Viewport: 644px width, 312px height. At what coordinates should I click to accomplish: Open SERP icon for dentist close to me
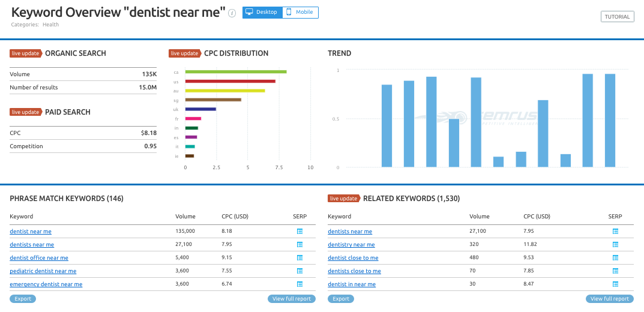point(615,258)
